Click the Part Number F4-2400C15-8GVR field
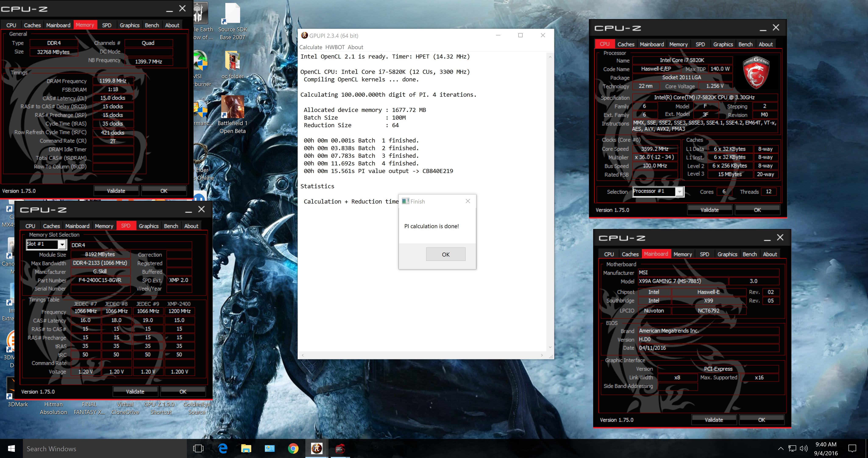The height and width of the screenshot is (458, 868). pos(100,280)
